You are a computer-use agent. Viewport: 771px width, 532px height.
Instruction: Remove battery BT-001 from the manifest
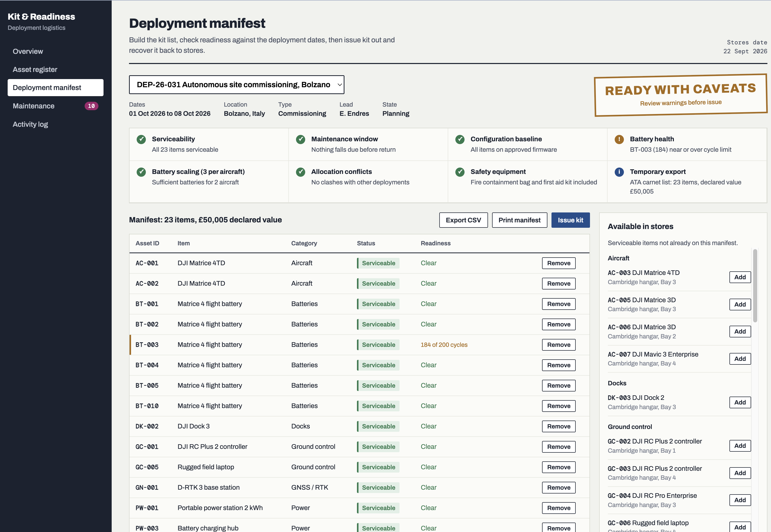[x=558, y=304]
